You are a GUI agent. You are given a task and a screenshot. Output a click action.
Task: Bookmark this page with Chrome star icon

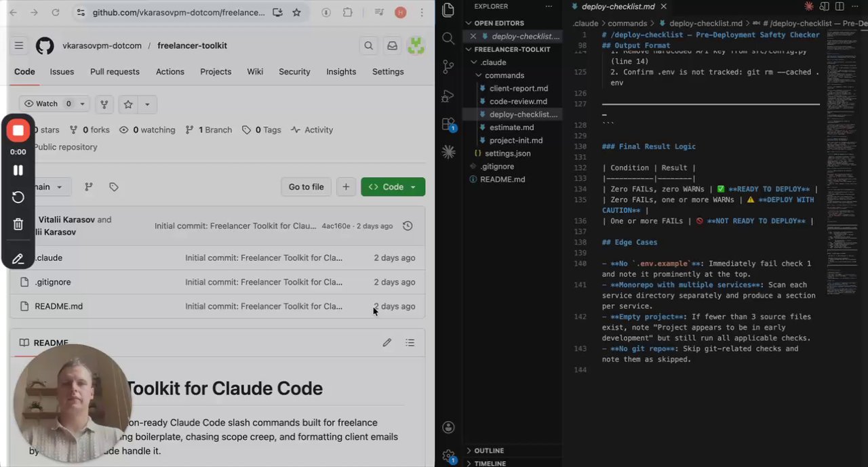tap(296, 12)
